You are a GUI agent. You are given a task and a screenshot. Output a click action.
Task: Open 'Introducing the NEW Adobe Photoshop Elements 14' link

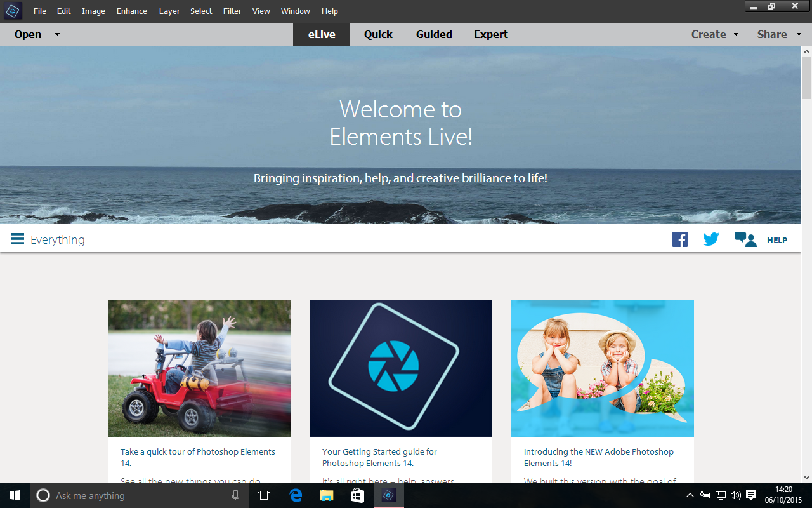[599, 457]
